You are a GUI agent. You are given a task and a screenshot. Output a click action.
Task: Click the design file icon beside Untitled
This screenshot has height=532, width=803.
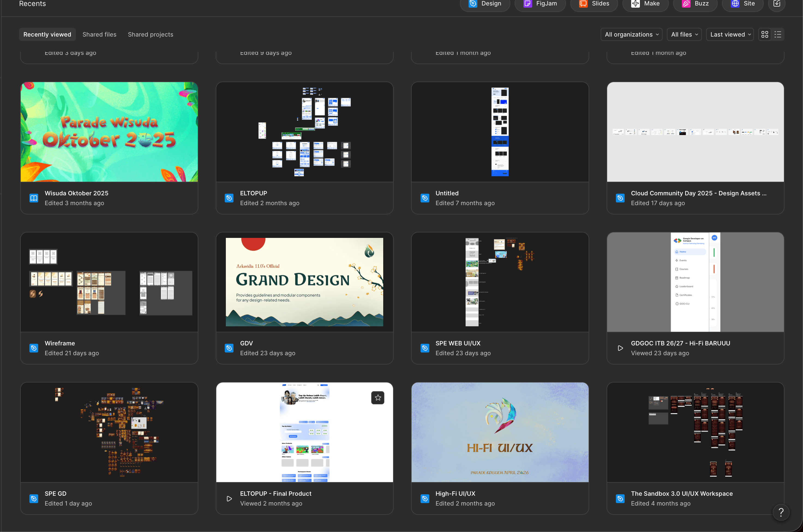pyautogui.click(x=425, y=198)
